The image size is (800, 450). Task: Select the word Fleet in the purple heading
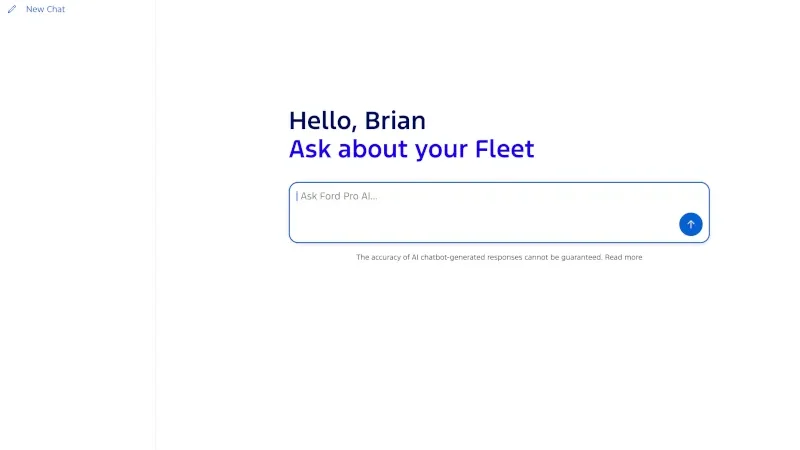505,149
